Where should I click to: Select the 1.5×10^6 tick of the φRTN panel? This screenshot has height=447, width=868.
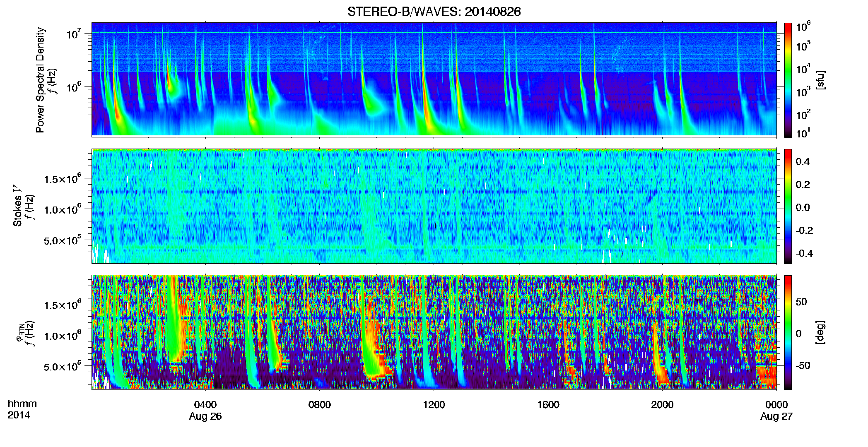[x=63, y=305]
